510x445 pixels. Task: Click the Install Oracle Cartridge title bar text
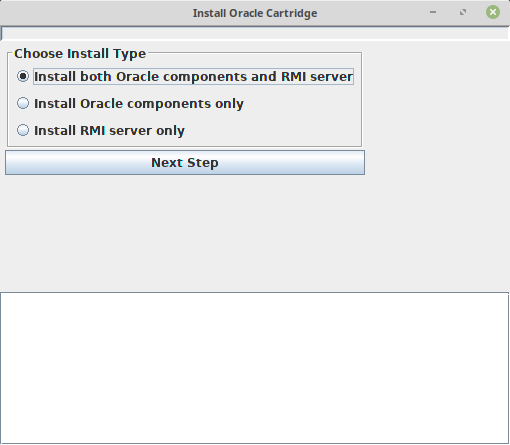pos(255,13)
